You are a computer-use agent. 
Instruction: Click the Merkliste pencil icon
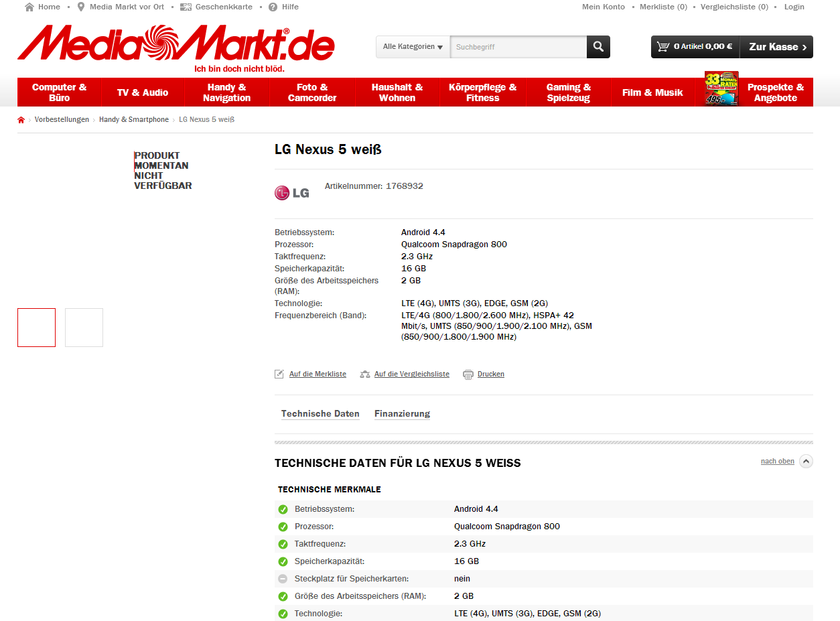279,374
